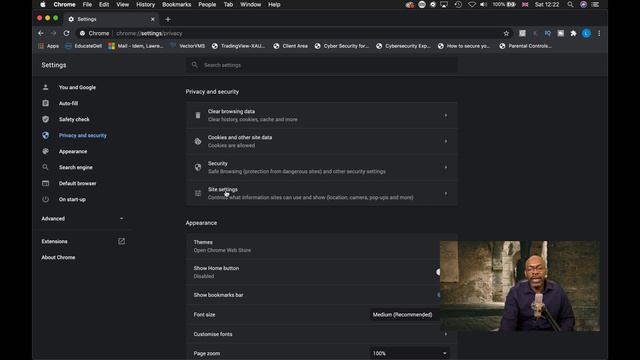This screenshot has width=640, height=360.
Task: Open TradingView bookmark
Action: (x=238, y=46)
